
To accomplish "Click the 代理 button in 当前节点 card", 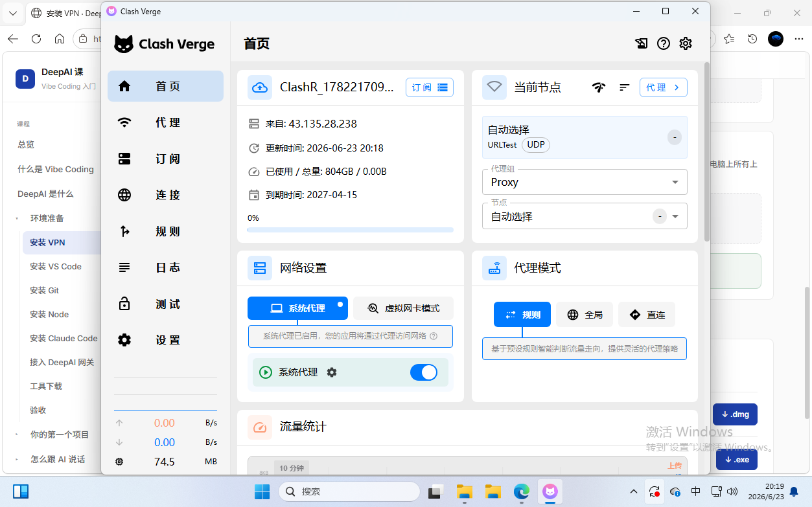I will tap(664, 87).
